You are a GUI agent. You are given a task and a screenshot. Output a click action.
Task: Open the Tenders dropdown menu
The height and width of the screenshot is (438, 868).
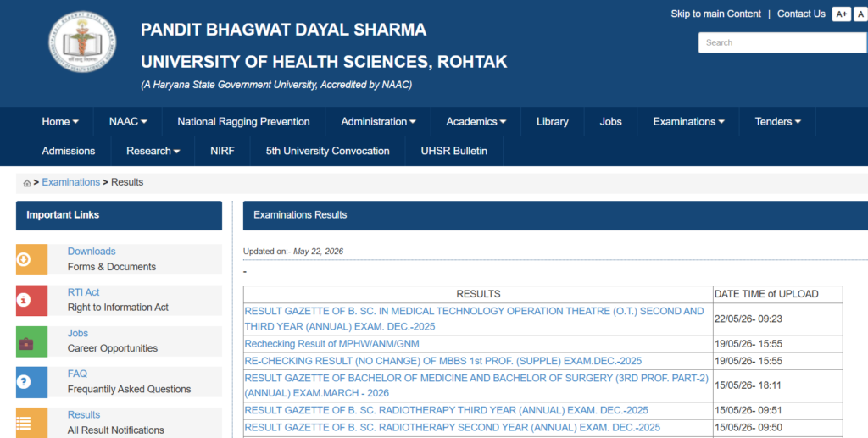778,122
